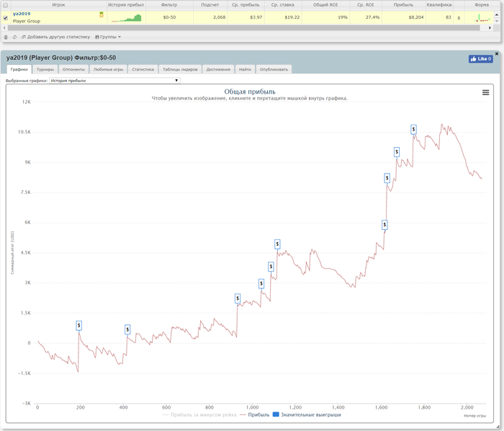Click the badge icon next to ya2019

tap(102, 14)
